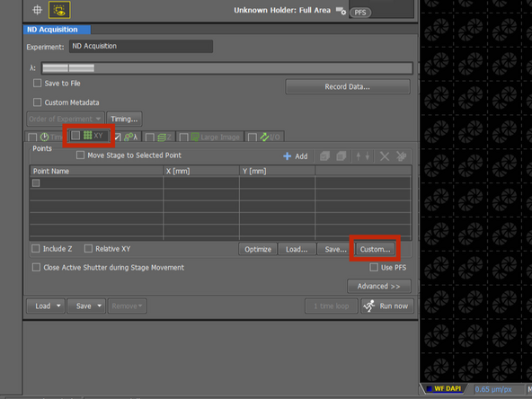Click the Y [mm] column header
The height and width of the screenshot is (399, 532).
point(277,171)
